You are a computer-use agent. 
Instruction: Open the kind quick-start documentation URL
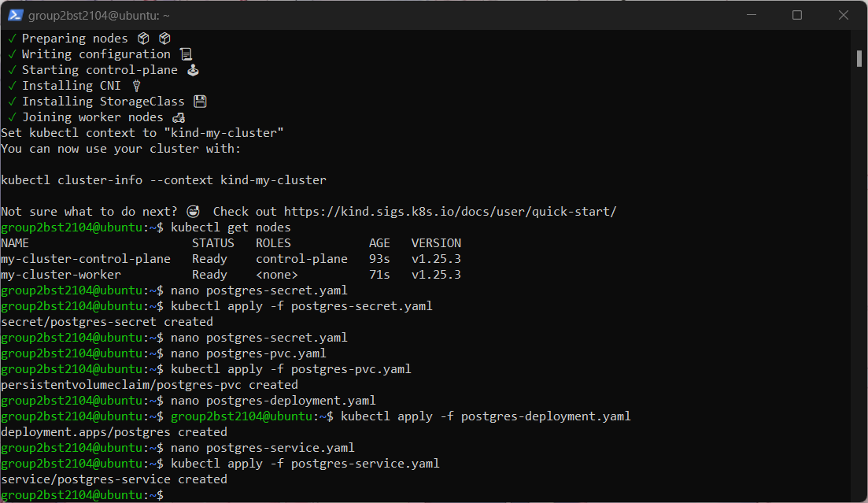pyautogui.click(x=450, y=212)
